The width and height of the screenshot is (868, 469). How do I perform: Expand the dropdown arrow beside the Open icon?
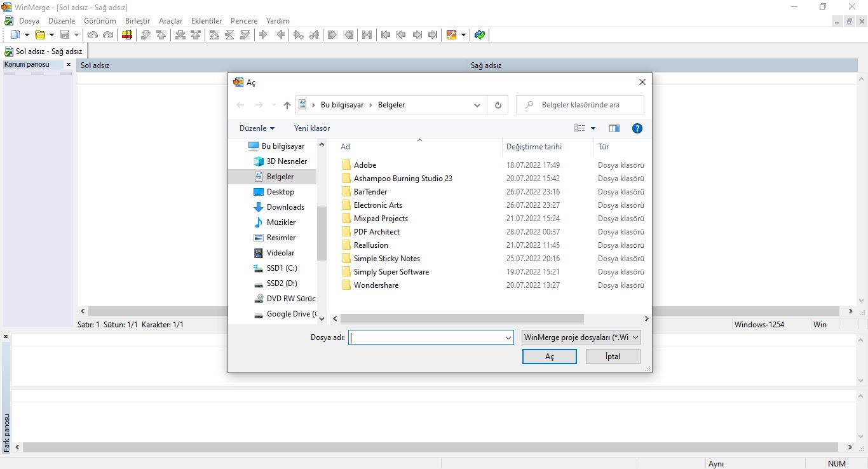click(51, 34)
